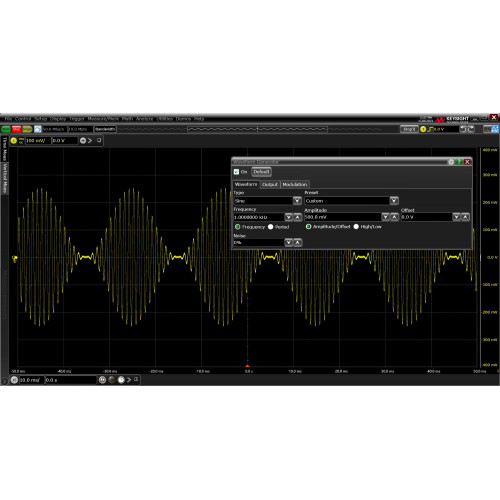The width and height of the screenshot is (500, 500).
Task: Click the green Run acquisition button
Action: pos(6,129)
